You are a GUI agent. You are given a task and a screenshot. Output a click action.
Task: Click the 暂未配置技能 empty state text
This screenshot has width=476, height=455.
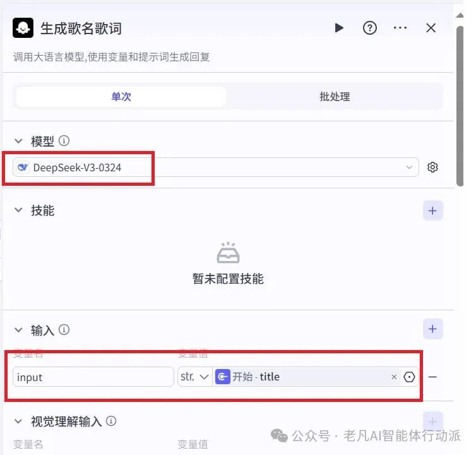pos(228,279)
